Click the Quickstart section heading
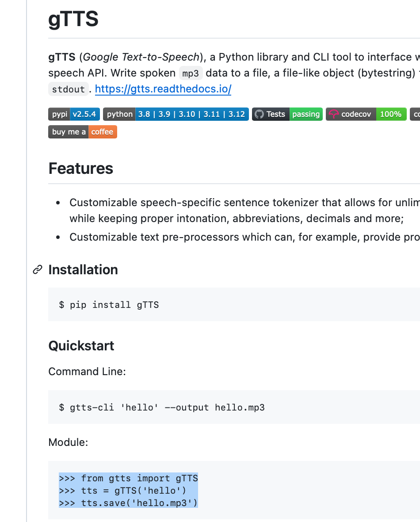Image resolution: width=420 pixels, height=522 pixels. 81,346
